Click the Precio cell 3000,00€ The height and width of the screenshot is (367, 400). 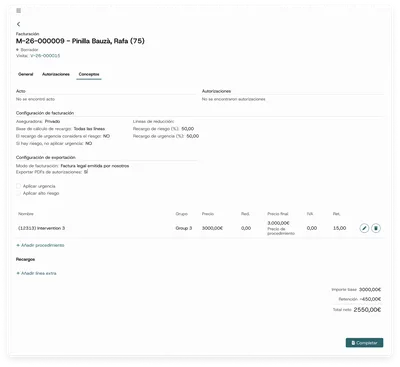tap(212, 228)
